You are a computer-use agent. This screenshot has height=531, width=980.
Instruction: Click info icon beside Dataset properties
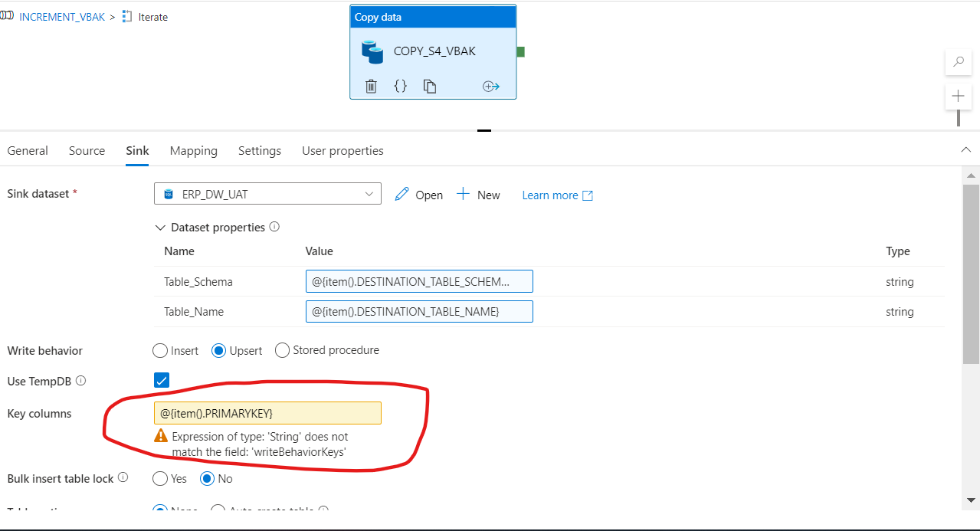pyautogui.click(x=274, y=227)
